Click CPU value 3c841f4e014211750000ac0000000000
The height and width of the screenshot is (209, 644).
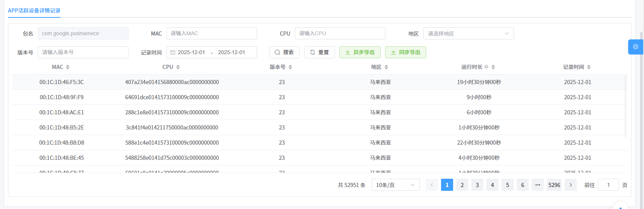[172, 128]
